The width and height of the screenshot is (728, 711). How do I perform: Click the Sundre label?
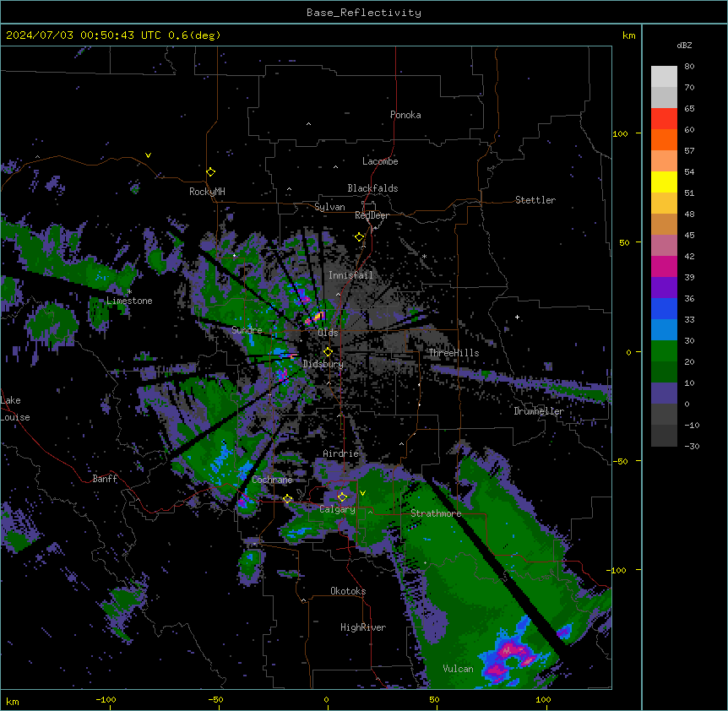tap(247, 330)
